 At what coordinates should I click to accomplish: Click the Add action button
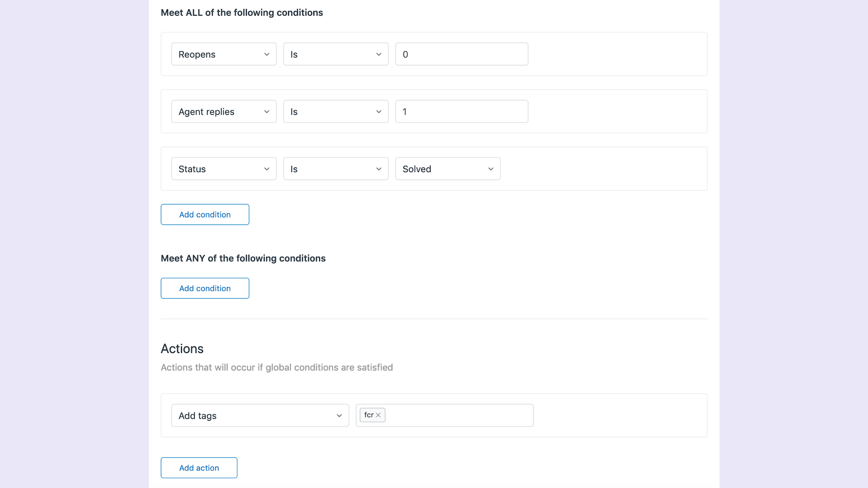[x=199, y=468]
